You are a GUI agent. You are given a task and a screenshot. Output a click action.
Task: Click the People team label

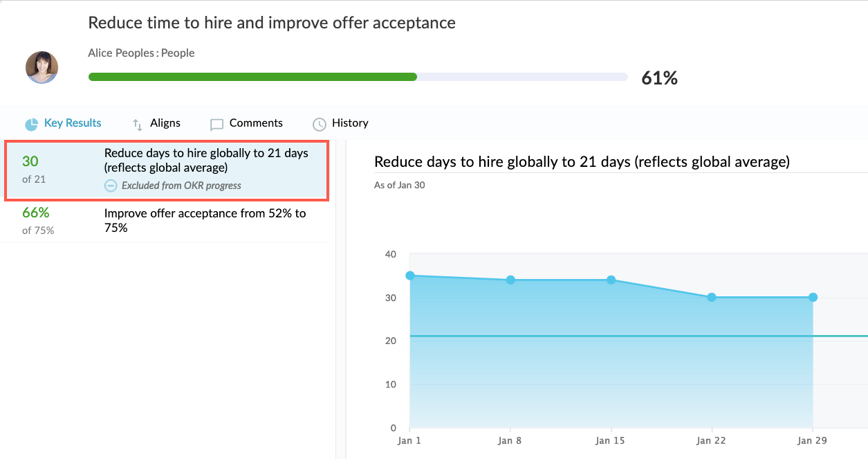point(178,53)
